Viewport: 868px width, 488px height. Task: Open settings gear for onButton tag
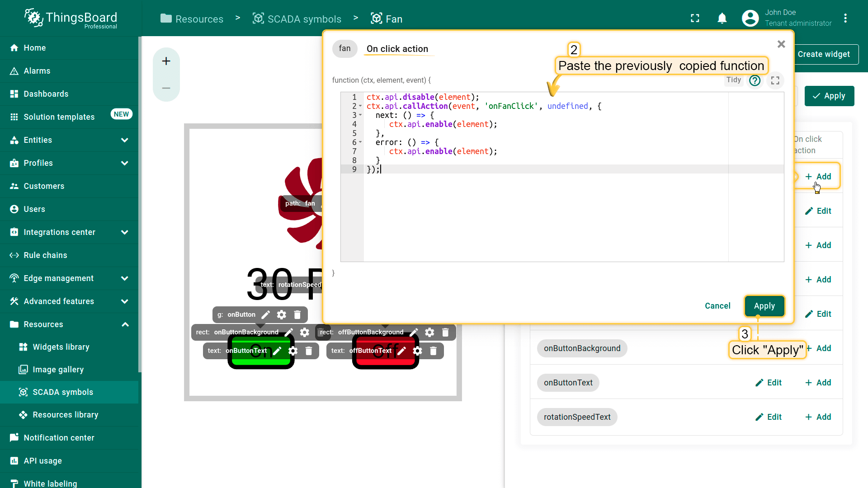(x=282, y=314)
